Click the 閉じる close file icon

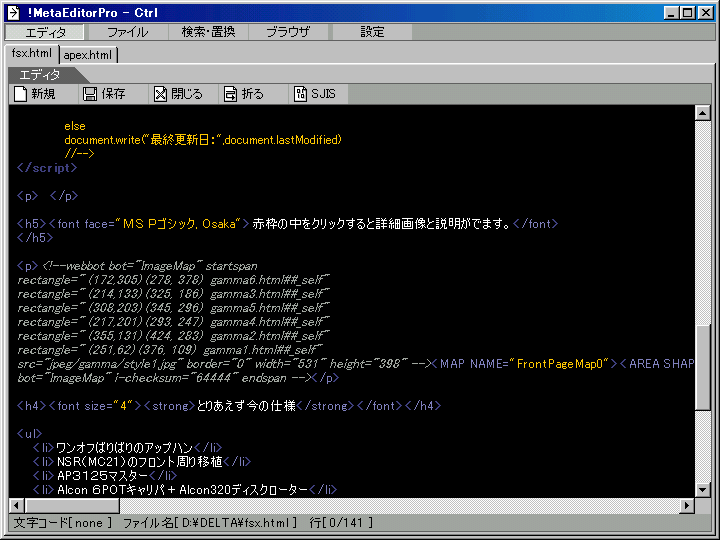pos(160,94)
